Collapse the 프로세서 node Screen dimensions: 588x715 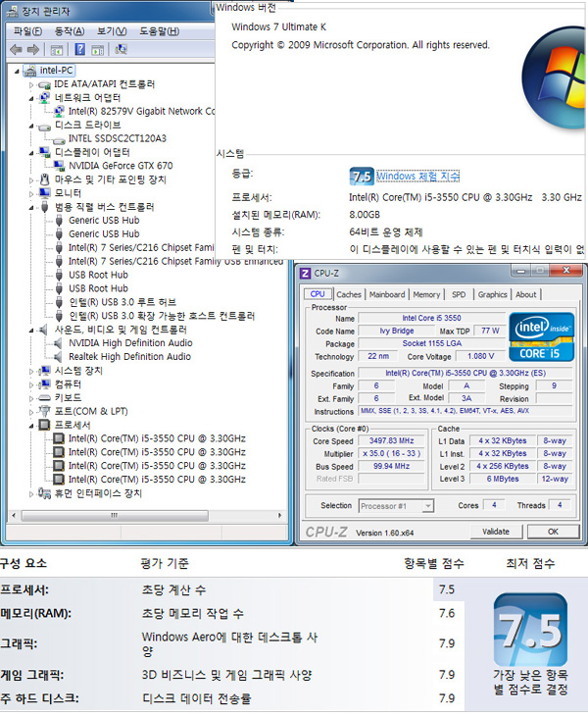(x=31, y=426)
